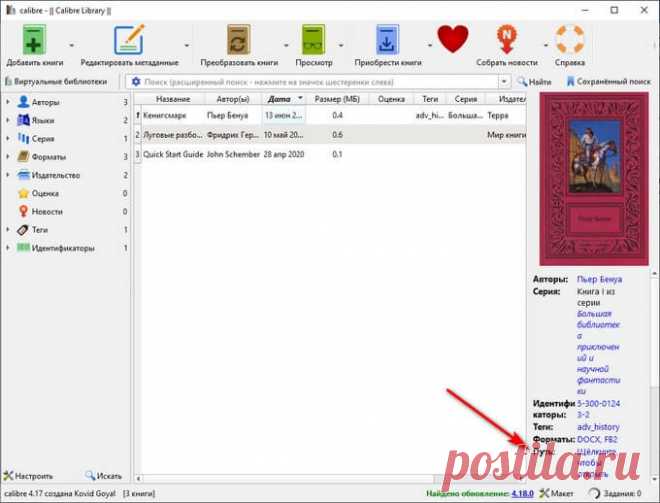
Task: Sort by the Автор(ы) column header
Action: pos(233,99)
